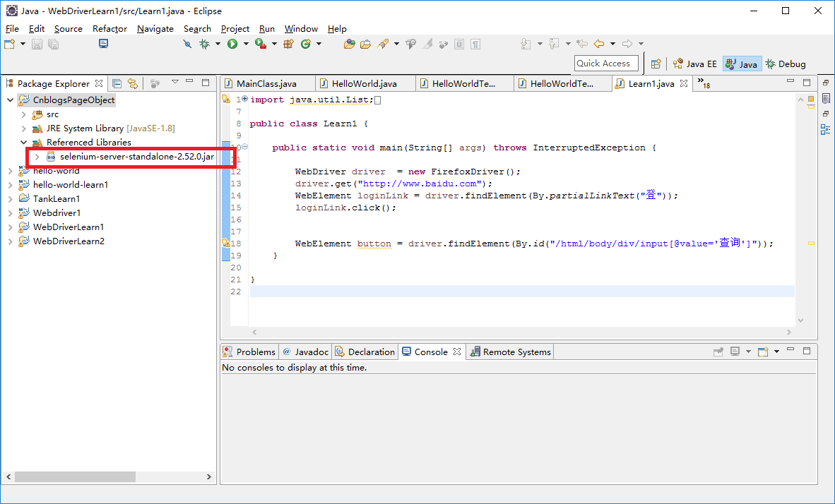Click the warning marker on line 18
835x504 pixels.
click(x=225, y=244)
